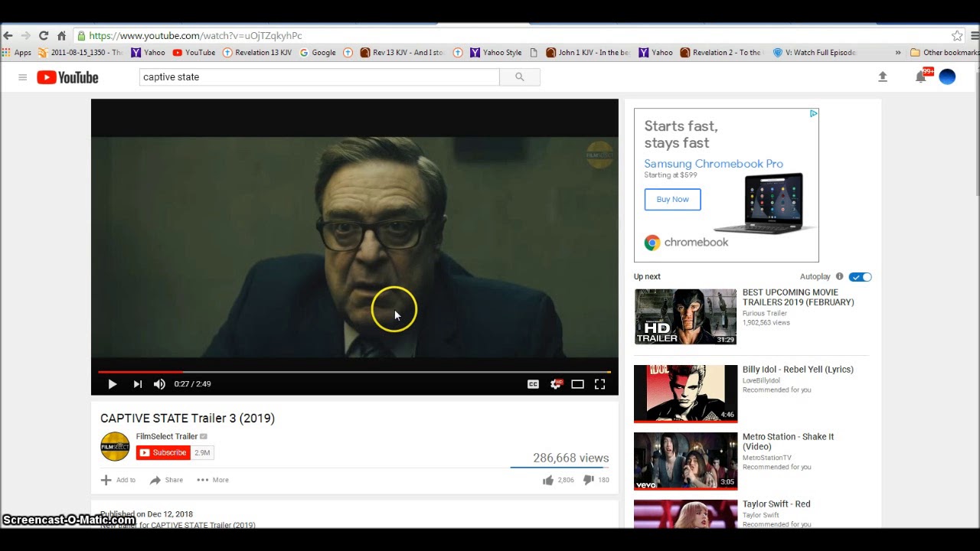Open the FilmSelect Trailer channel avatar
The image size is (980, 551).
[x=115, y=447]
